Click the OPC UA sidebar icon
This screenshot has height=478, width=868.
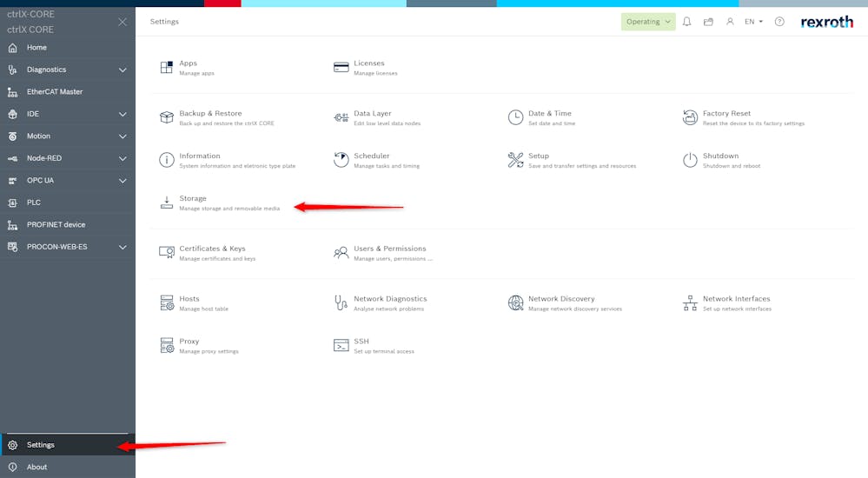coord(12,181)
